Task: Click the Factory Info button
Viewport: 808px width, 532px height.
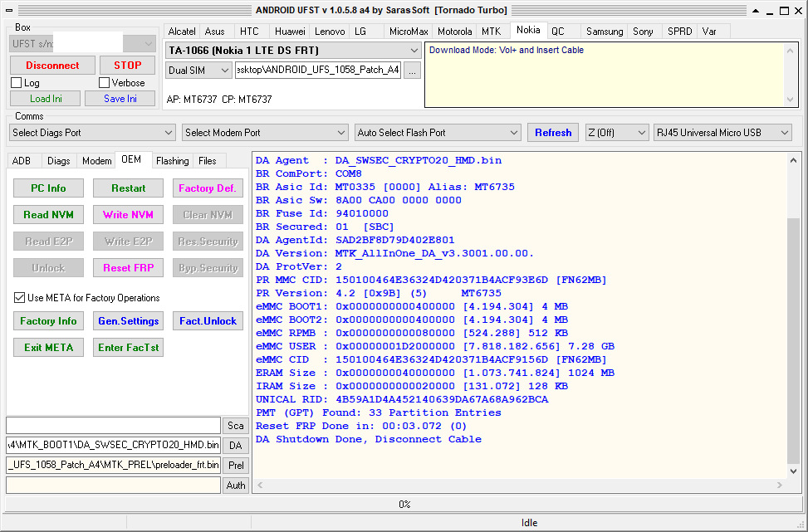Action: [x=48, y=321]
